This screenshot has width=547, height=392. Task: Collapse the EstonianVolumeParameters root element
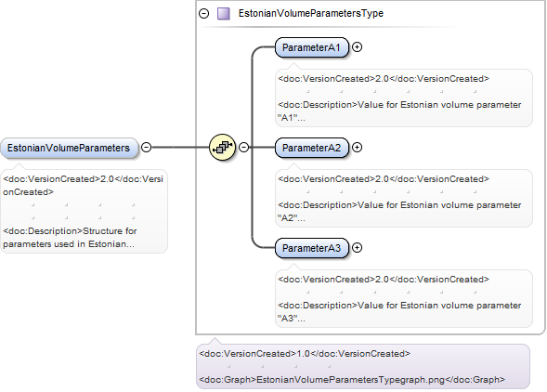(146, 148)
